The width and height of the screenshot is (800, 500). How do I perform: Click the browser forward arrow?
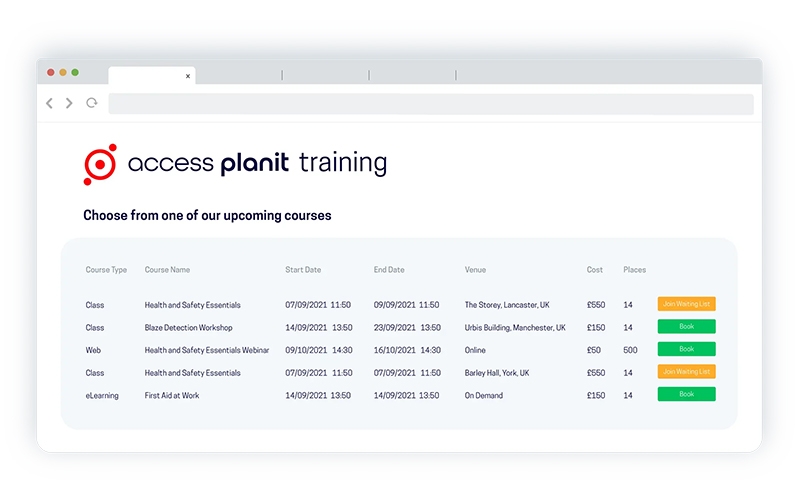(x=69, y=103)
